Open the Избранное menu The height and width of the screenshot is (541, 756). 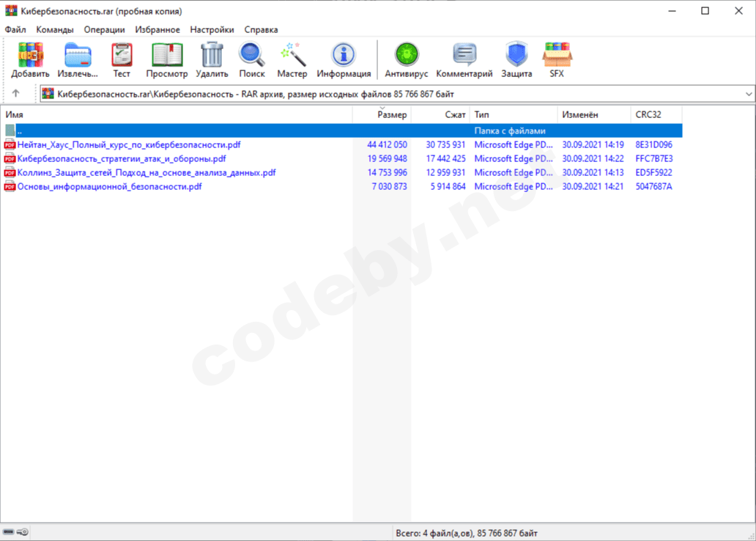click(157, 29)
